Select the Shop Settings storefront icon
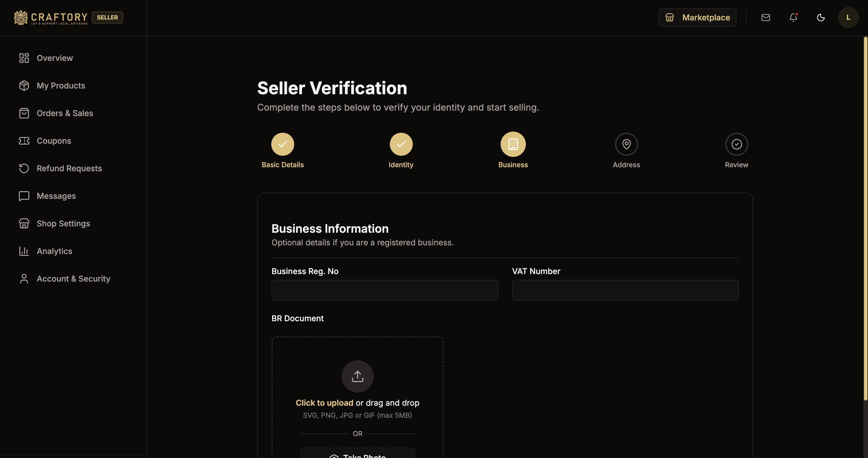The image size is (868, 458). click(x=23, y=223)
